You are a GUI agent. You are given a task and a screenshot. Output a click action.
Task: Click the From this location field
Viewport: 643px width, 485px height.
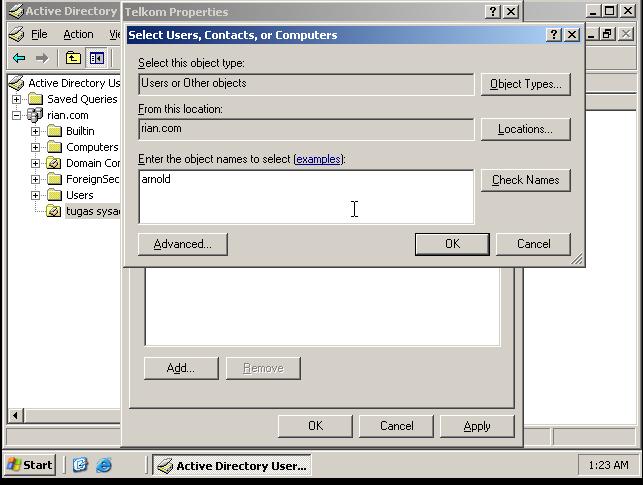306,129
